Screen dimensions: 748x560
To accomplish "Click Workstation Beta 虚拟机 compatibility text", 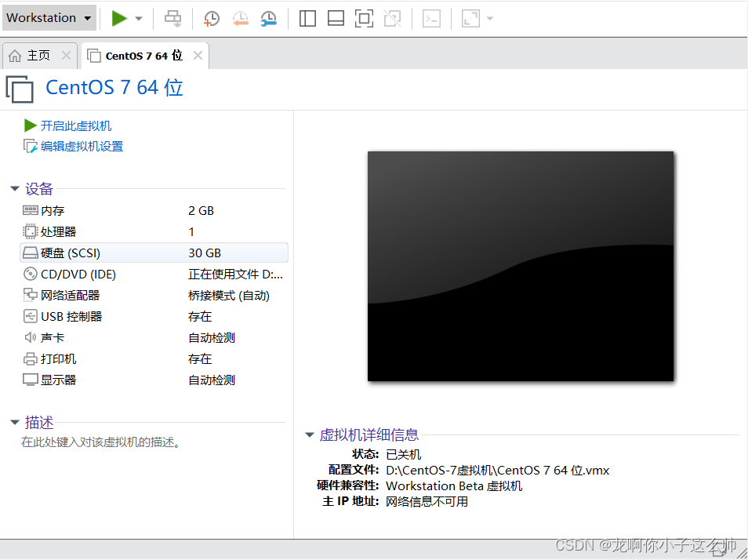I will (454, 486).
